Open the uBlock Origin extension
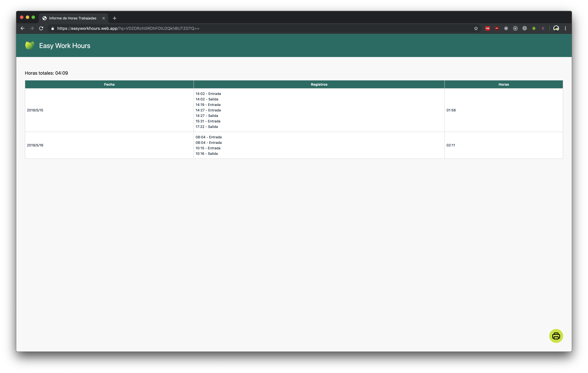 497,28
